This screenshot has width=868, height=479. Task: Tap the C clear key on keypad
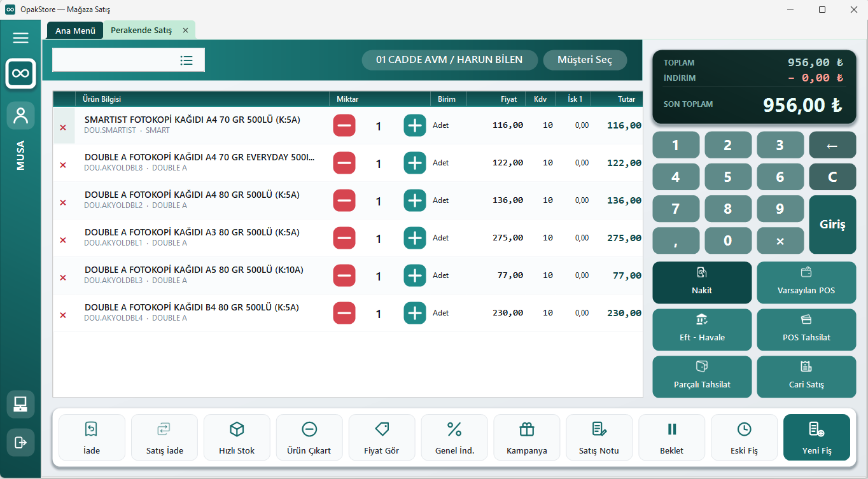tap(832, 177)
